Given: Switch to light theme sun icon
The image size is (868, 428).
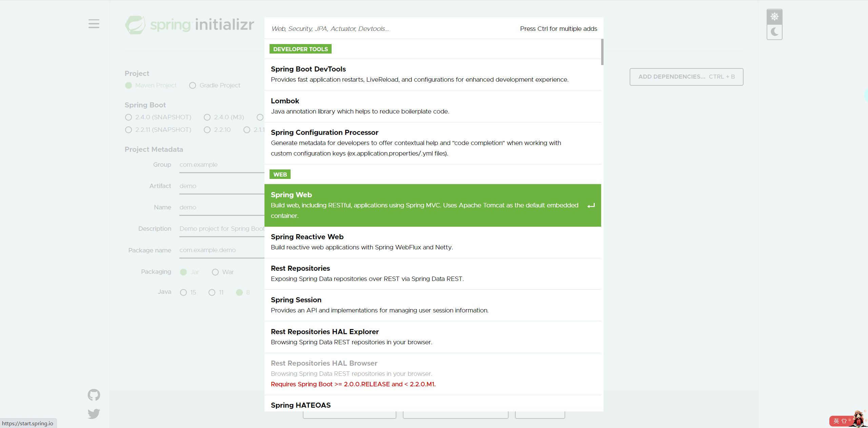Looking at the screenshot, I should [774, 17].
